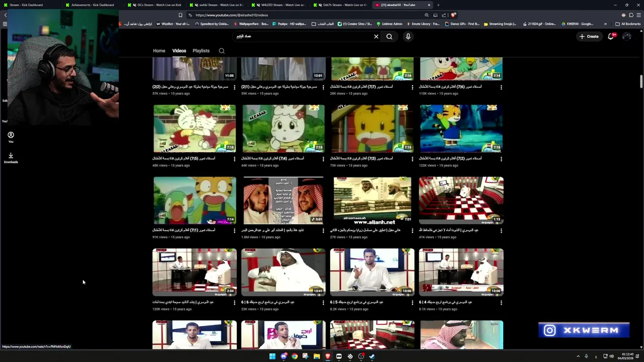The height and width of the screenshot is (362, 644).
Task: Click the volume icon in system tray
Action: point(611,356)
